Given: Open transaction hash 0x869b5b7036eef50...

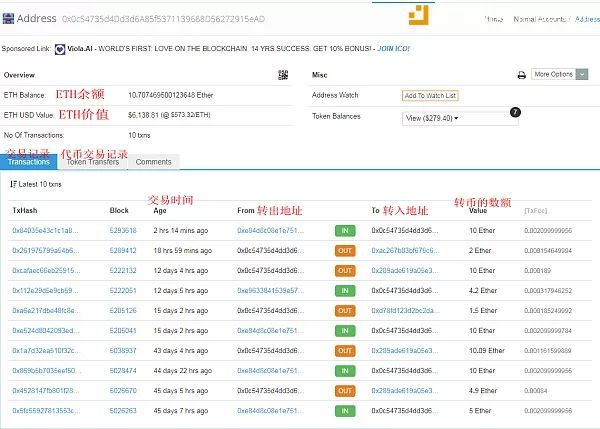Looking at the screenshot, I should tap(46, 371).
